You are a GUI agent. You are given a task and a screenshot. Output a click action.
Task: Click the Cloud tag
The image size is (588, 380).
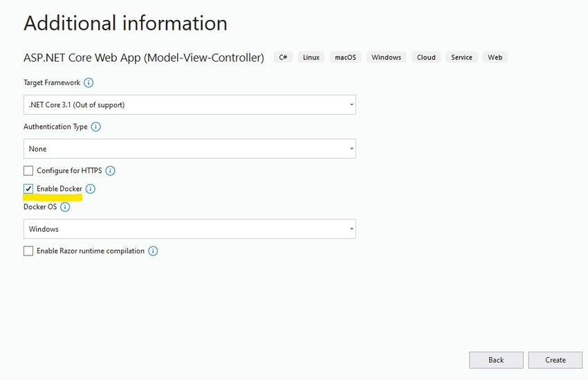pos(426,57)
